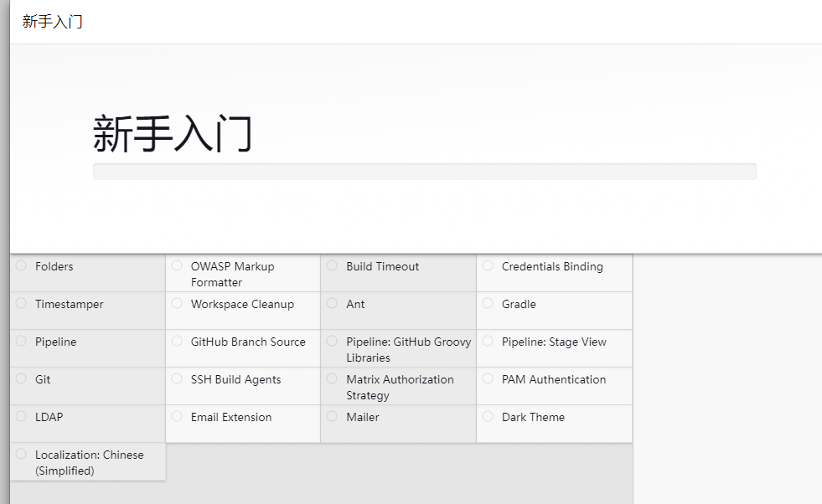Screen dimensions: 822x504
Task: Click the status circle beside LDAP
Action: click(21, 416)
